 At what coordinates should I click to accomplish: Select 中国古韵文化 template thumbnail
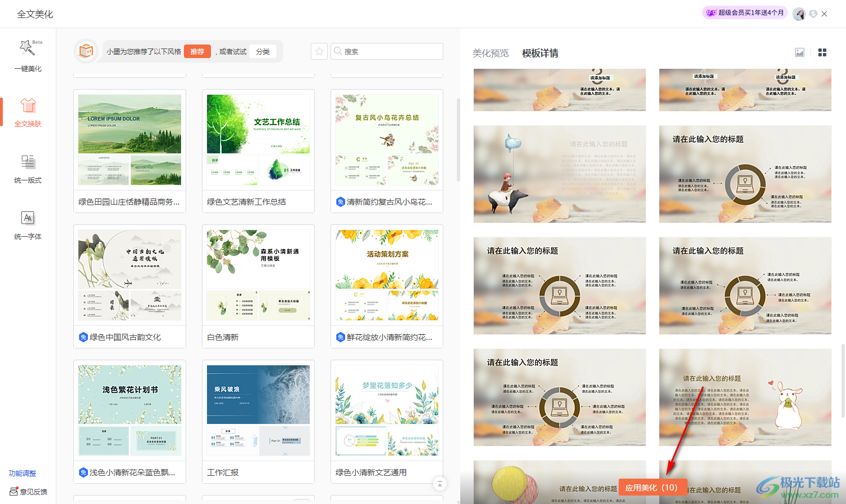point(130,275)
